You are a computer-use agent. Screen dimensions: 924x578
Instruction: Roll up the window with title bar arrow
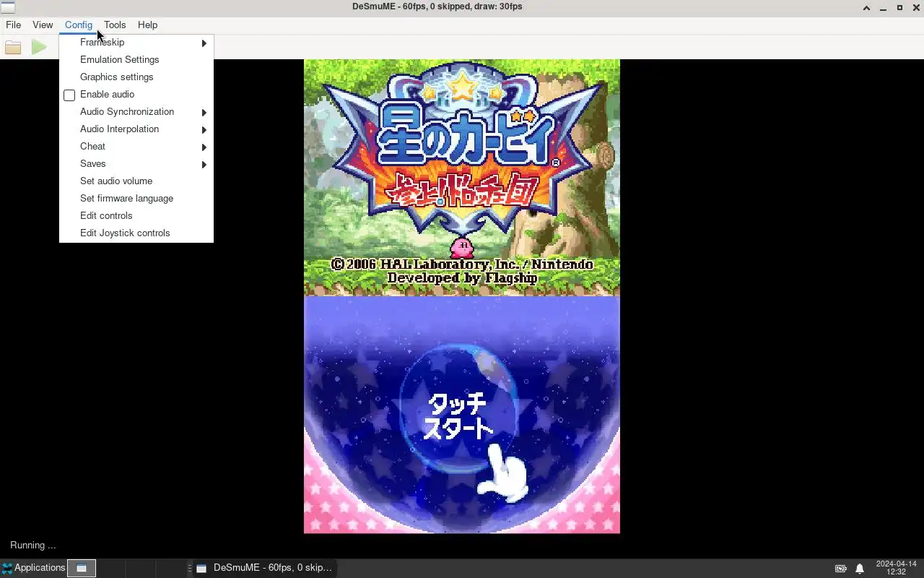(x=866, y=7)
